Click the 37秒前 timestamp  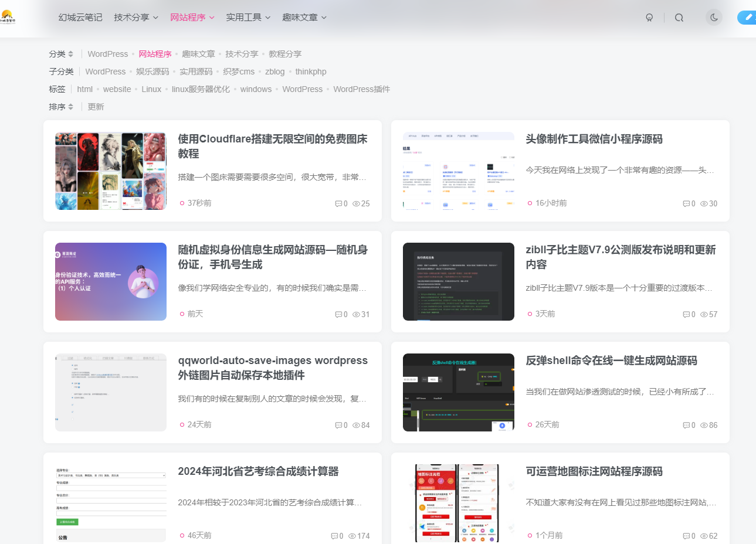199,203
